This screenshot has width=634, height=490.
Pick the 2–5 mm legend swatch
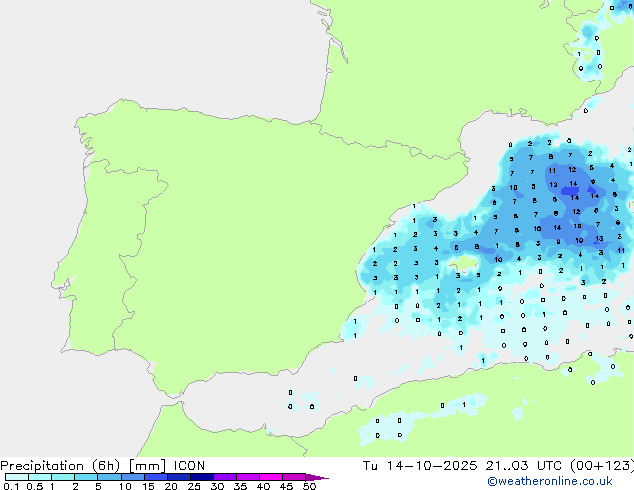pos(86,477)
